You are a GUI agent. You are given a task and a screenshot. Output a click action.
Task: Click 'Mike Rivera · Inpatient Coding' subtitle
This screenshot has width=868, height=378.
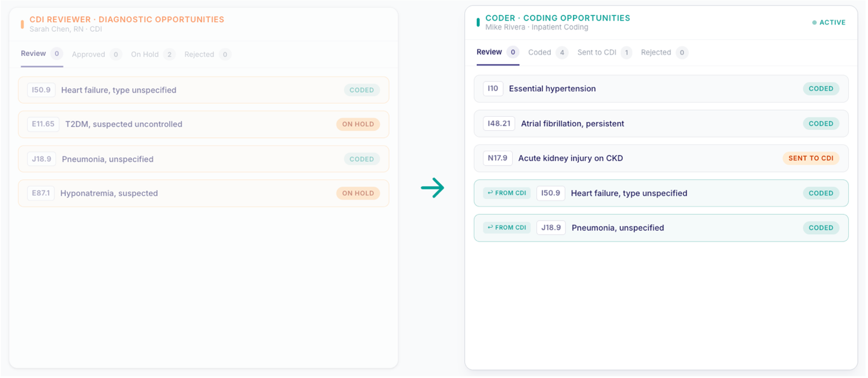coord(537,27)
